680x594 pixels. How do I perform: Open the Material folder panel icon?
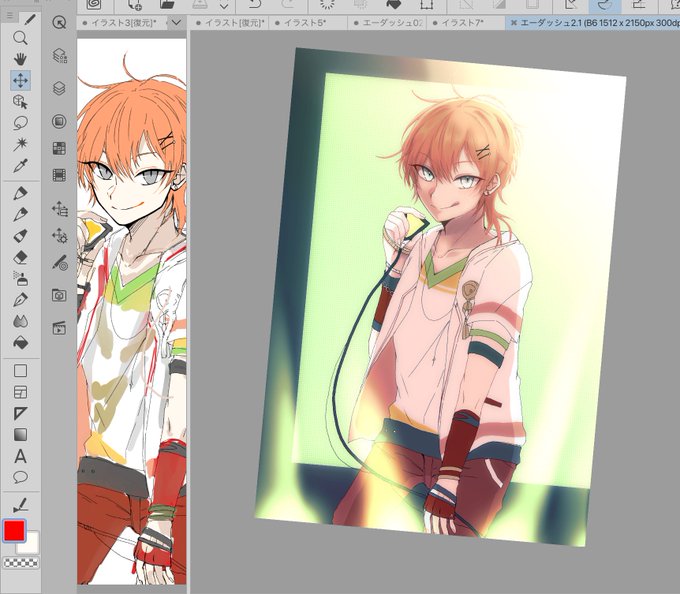(x=59, y=295)
